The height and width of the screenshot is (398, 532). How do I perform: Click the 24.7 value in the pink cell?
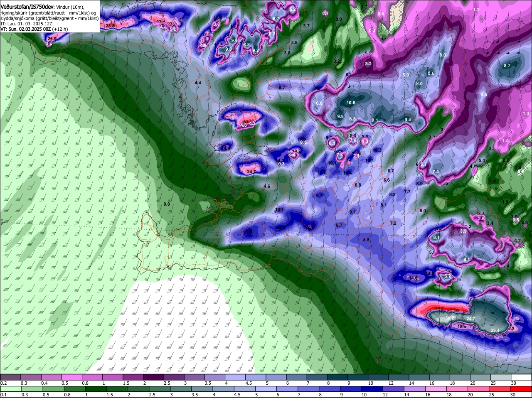pyautogui.click(x=251, y=171)
